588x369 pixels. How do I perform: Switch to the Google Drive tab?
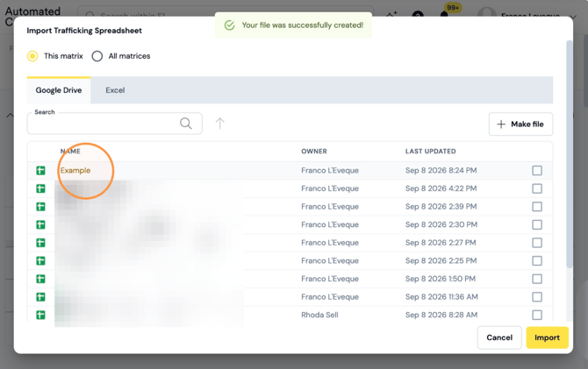(x=59, y=90)
